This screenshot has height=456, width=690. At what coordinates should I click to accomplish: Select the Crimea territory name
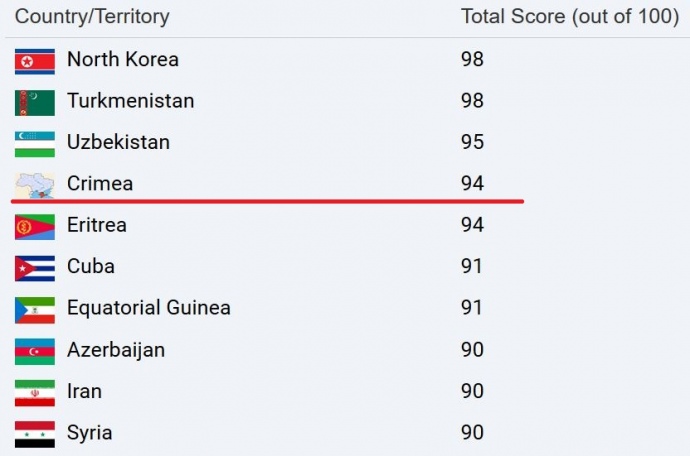coord(100,184)
